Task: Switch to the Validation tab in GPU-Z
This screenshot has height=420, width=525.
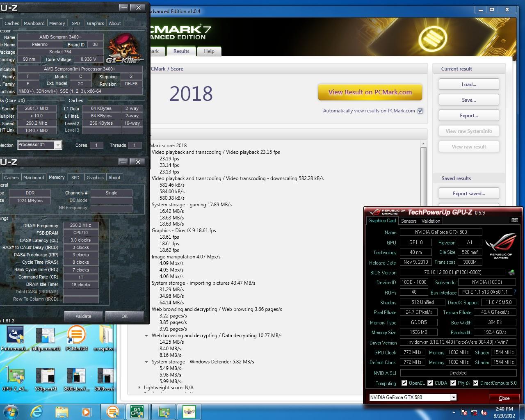Action: coord(431,221)
